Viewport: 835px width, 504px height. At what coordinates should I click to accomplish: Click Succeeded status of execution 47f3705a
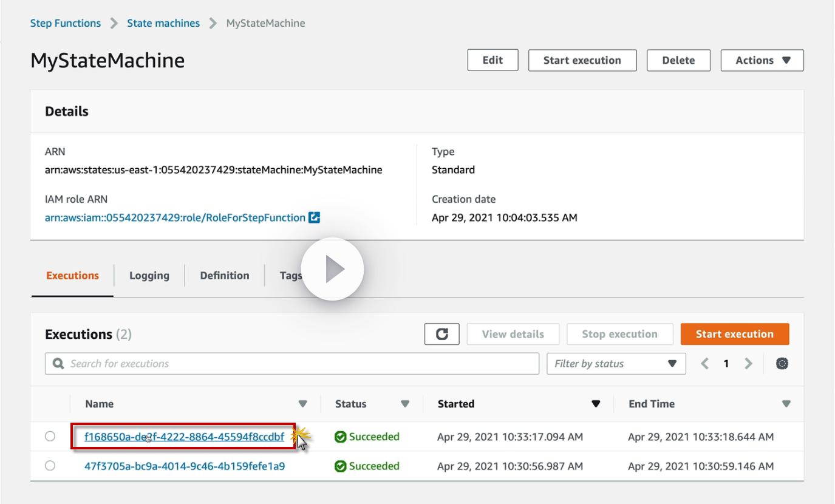[x=367, y=466]
